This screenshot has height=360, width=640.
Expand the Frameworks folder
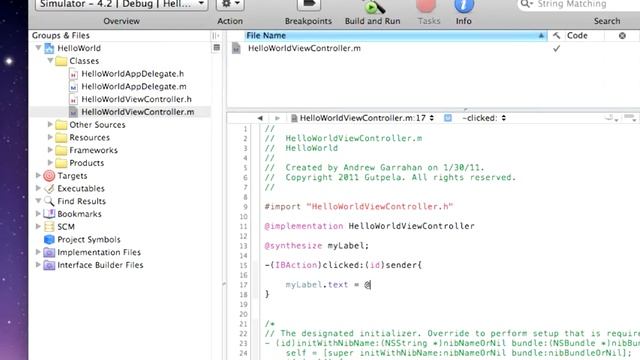click(50, 150)
